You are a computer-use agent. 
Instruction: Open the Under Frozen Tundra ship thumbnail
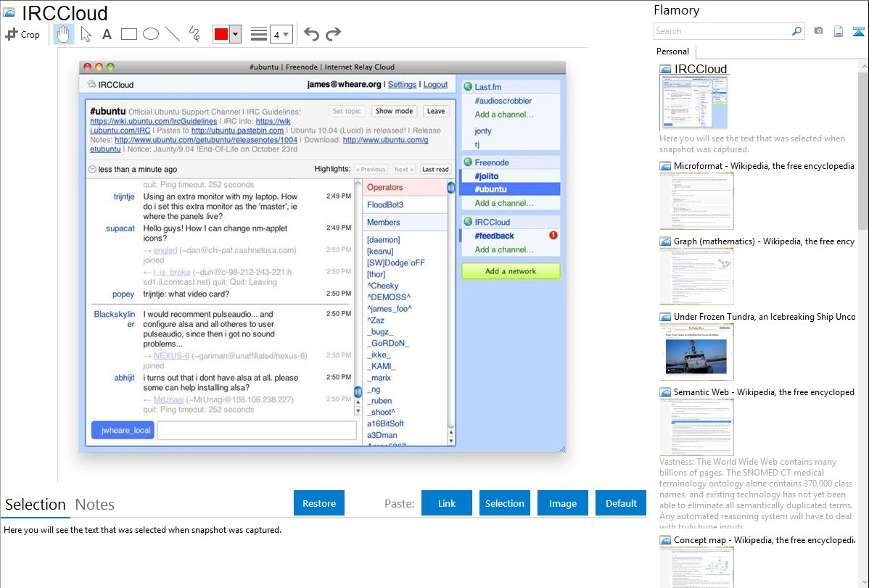pos(696,352)
